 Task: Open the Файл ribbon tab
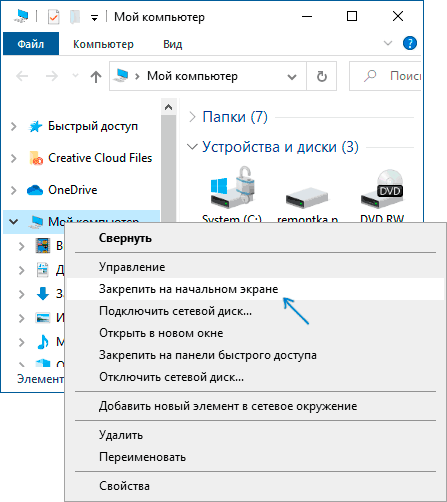click(31, 44)
